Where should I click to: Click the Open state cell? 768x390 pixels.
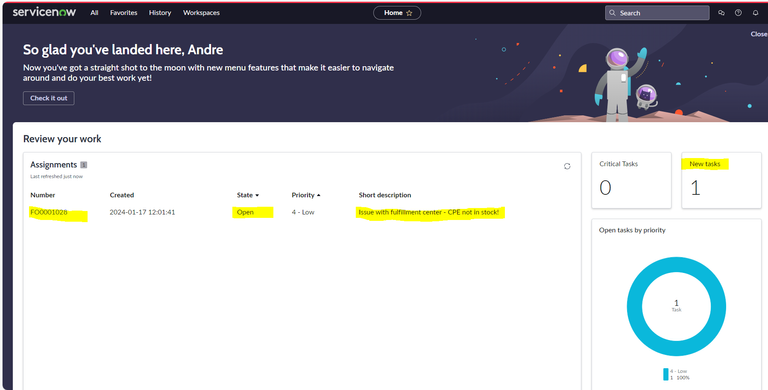click(x=245, y=212)
